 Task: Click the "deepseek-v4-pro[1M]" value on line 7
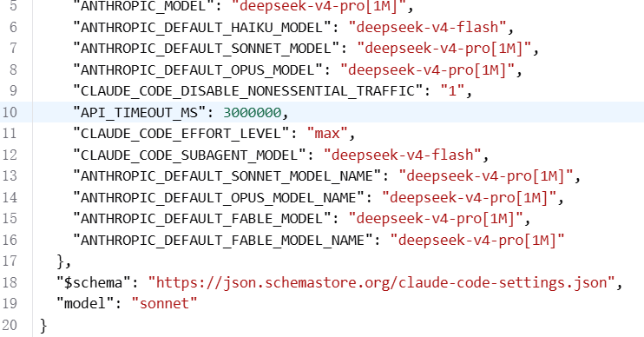444,49
